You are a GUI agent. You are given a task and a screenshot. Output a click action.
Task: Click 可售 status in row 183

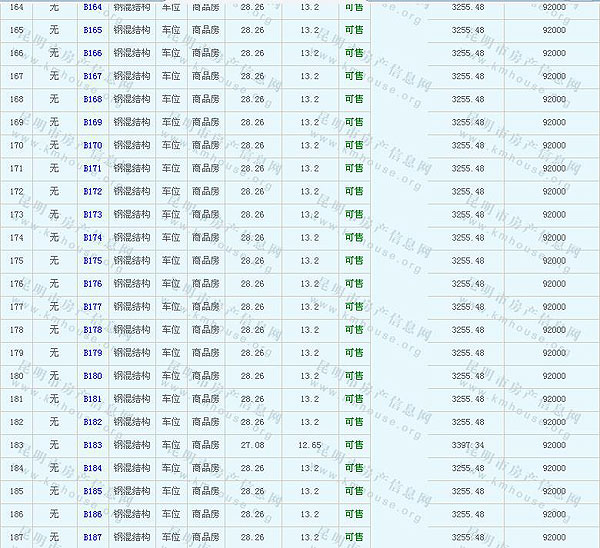pos(354,444)
